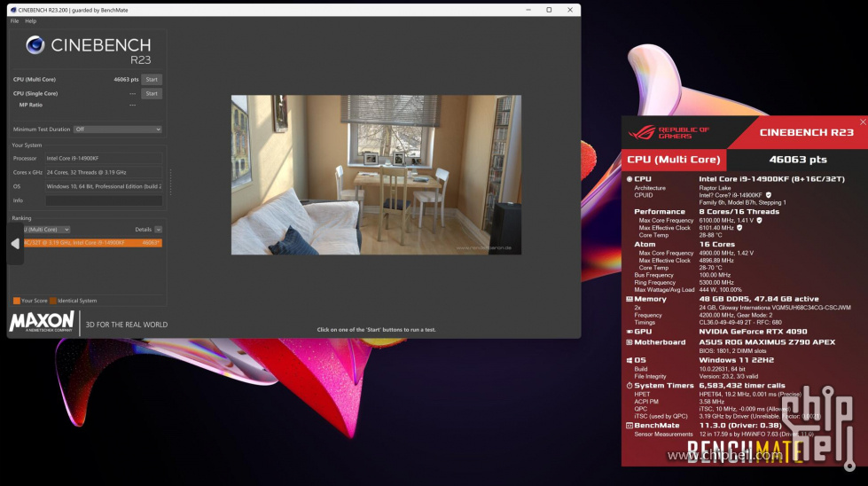The height and width of the screenshot is (486, 868).
Task: Click the 48 GB DDR5 memory heading
Action: pyautogui.click(x=759, y=299)
